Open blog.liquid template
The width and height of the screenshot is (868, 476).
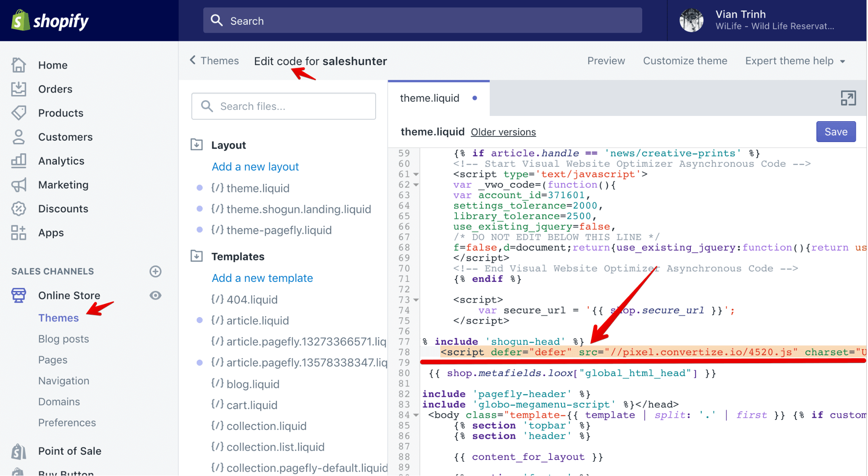(245, 384)
